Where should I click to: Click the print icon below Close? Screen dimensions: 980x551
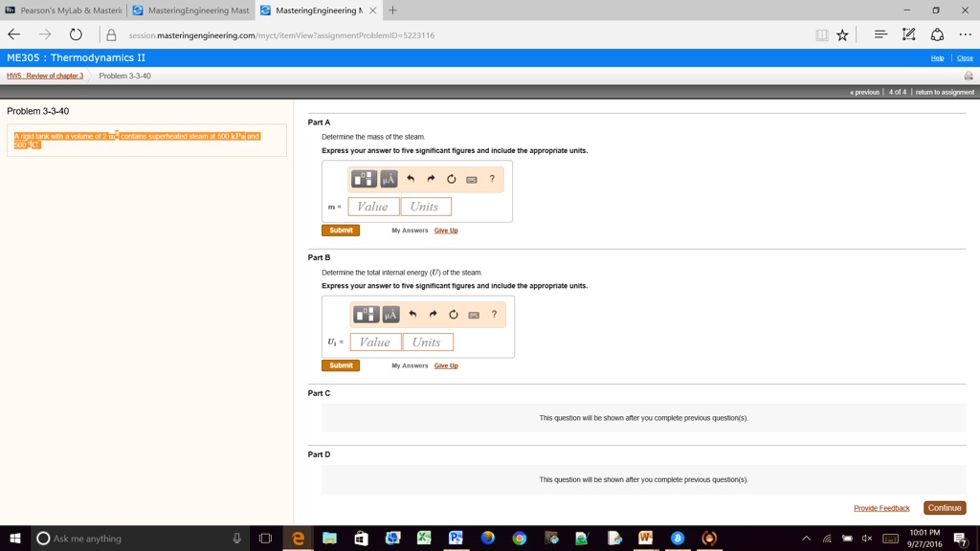(968, 76)
